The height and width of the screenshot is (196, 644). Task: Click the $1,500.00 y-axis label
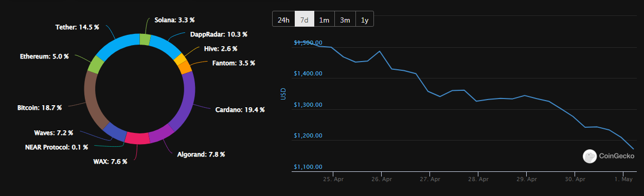[308, 43]
